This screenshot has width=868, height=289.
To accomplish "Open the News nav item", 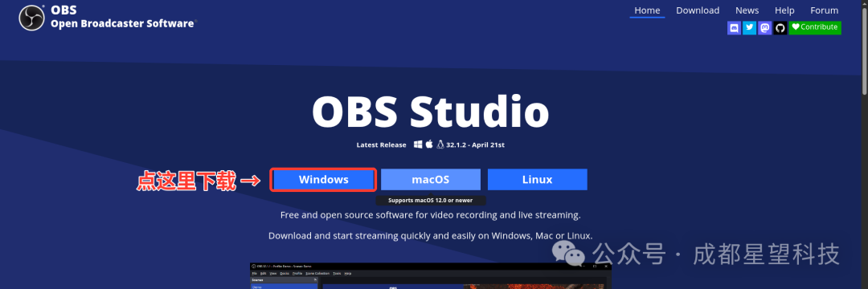I will [x=747, y=10].
